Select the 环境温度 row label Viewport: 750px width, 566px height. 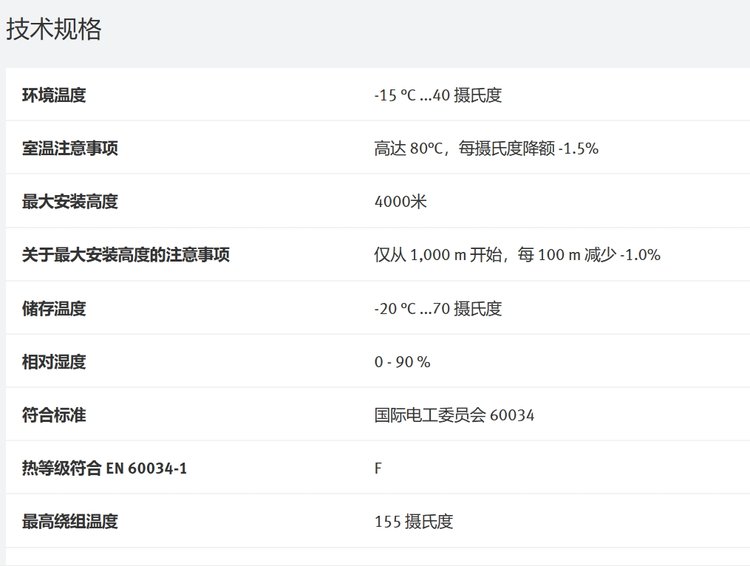[x=54, y=96]
